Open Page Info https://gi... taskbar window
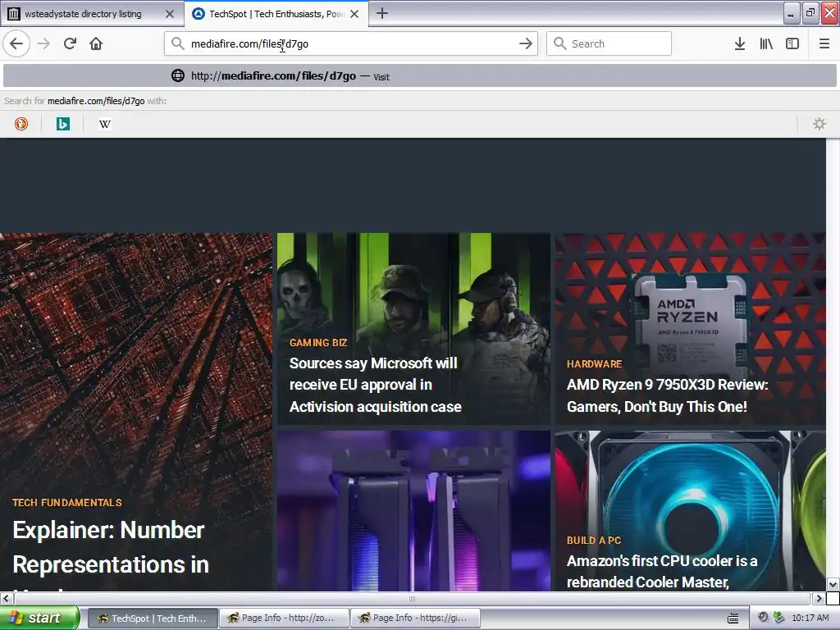The width and height of the screenshot is (840, 630). (415, 619)
